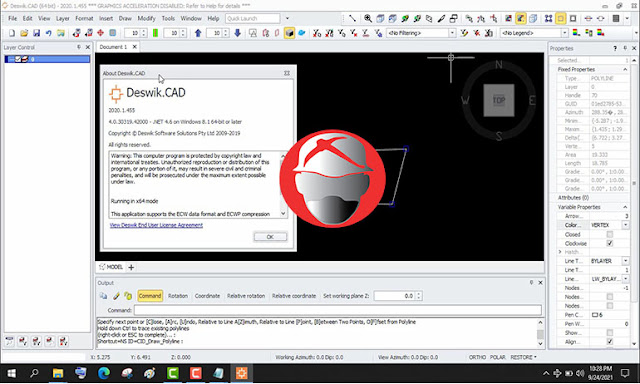Toggle the Show property checkbox

tap(610, 333)
